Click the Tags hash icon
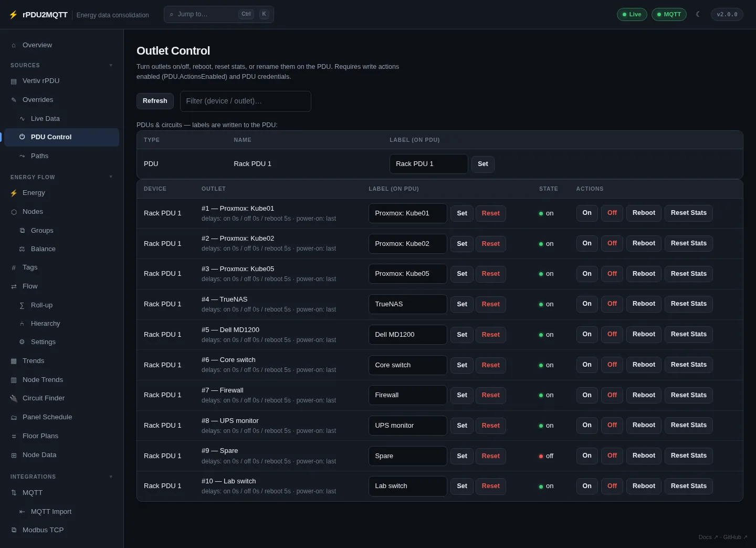This screenshot has width=756, height=548. [14, 267]
